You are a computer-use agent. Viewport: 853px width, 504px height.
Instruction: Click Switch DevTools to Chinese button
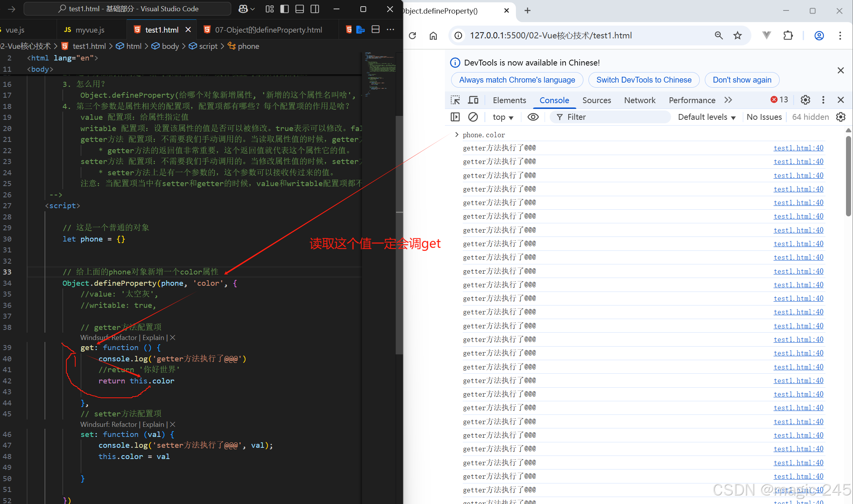pyautogui.click(x=644, y=80)
